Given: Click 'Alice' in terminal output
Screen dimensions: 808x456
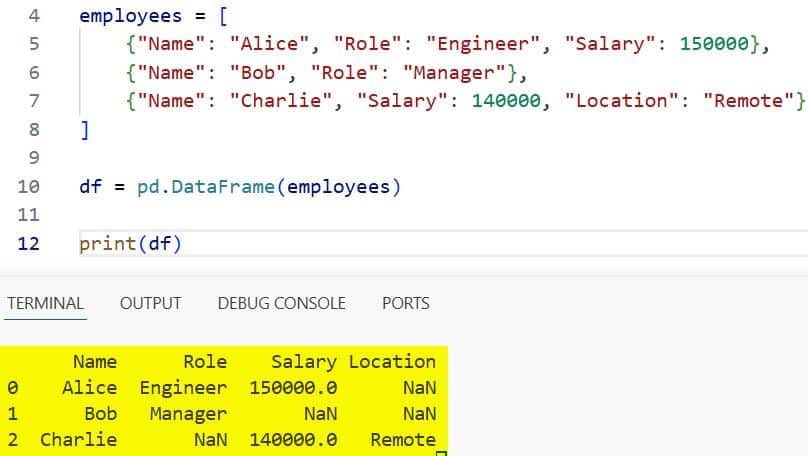Looking at the screenshot, I should point(90,387).
